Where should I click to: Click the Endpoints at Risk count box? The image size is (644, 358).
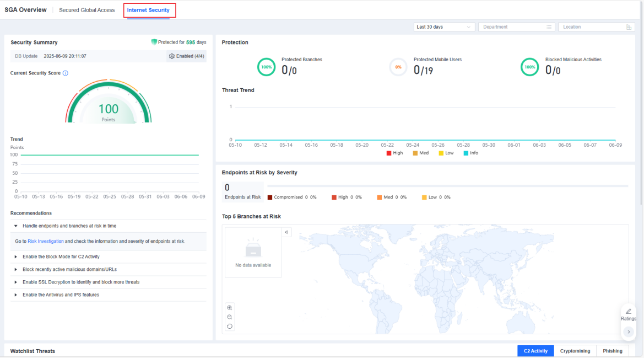tap(243, 191)
